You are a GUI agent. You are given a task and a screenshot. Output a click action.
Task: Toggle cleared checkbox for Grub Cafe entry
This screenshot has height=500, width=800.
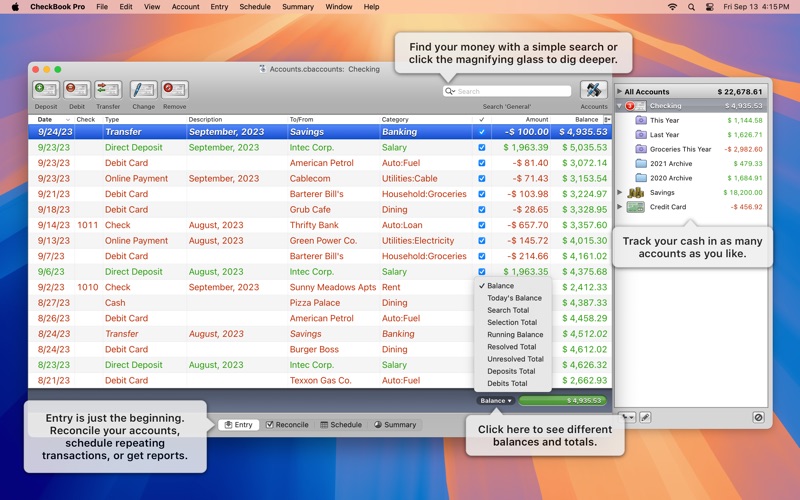coord(482,210)
